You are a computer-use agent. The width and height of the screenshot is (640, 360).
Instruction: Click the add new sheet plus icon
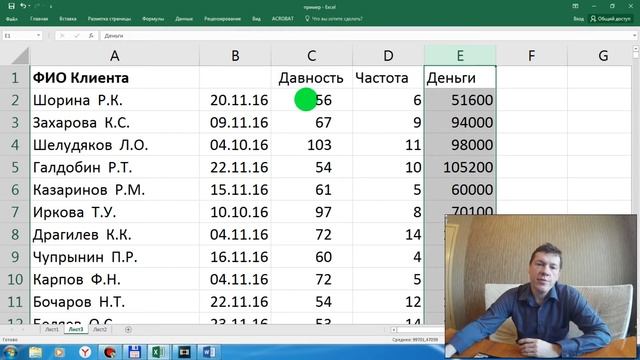tap(128, 329)
